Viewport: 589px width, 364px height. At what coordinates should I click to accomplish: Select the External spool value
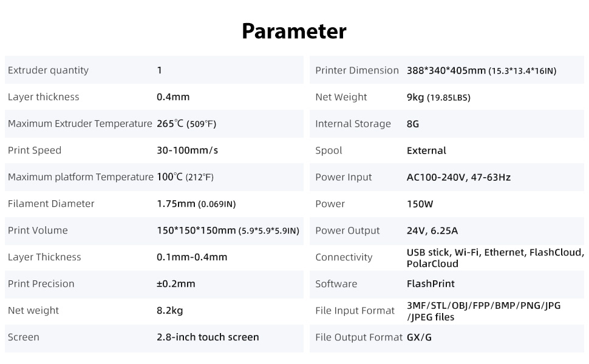426,150
